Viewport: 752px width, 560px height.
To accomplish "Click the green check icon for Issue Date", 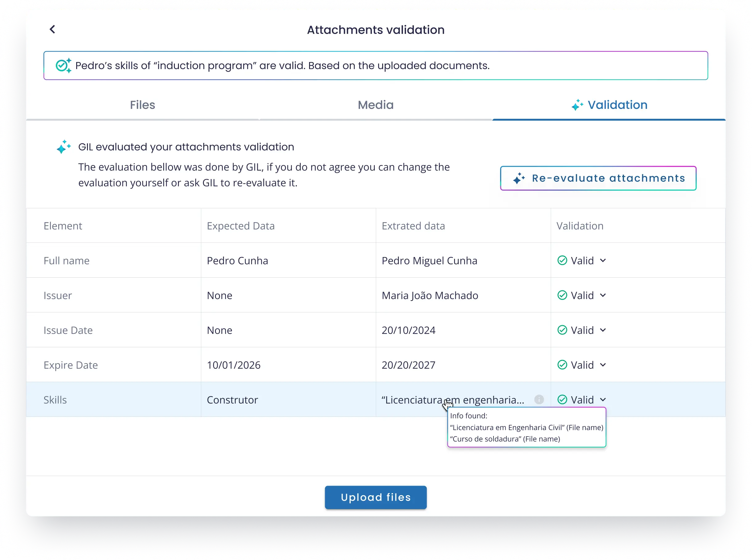I will (562, 330).
